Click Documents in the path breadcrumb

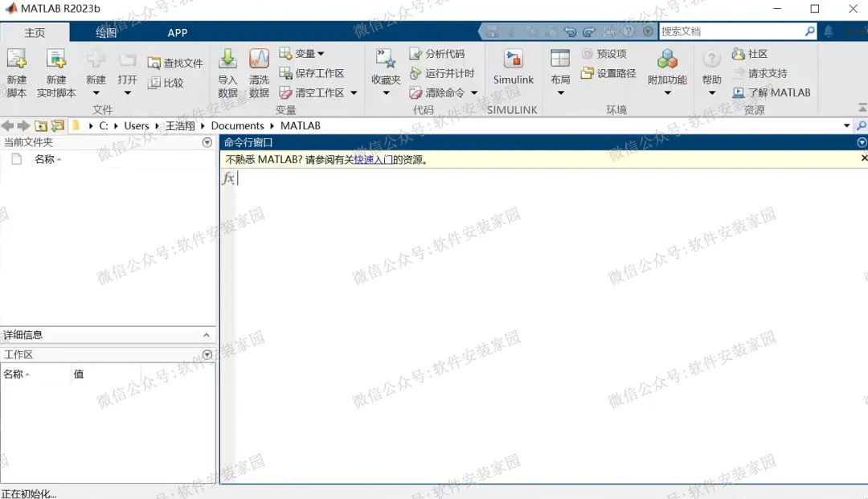point(237,125)
